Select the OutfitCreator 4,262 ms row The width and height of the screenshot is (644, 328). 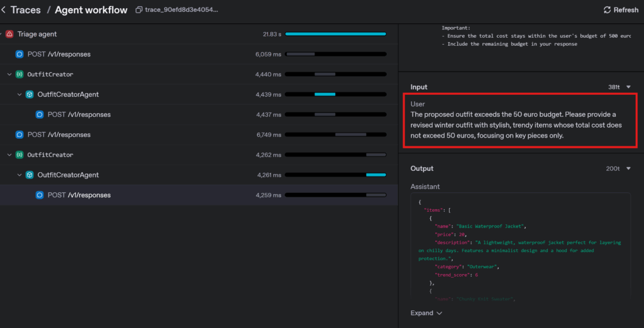coord(199,155)
